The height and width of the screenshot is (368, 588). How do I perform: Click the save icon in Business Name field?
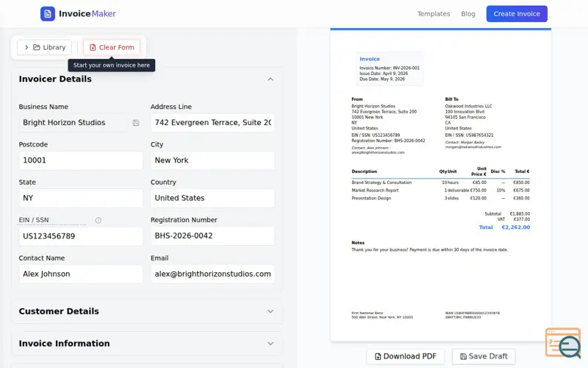[x=136, y=123]
